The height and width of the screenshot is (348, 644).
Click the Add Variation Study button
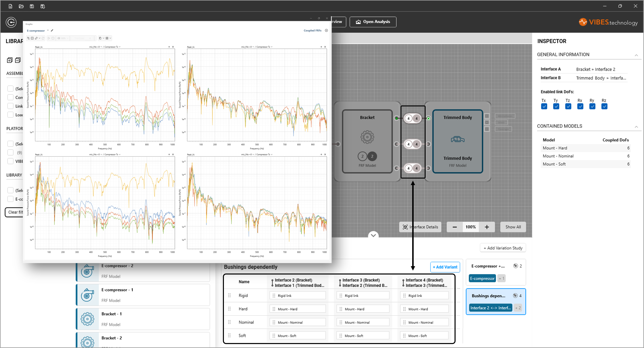tap(503, 248)
